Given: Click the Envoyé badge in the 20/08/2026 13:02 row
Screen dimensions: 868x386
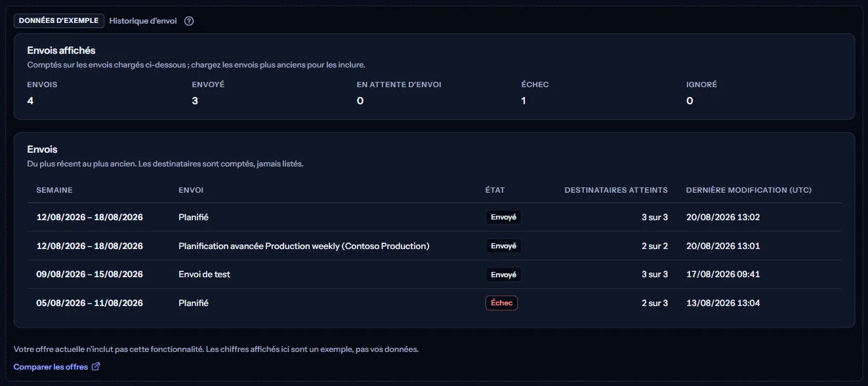Looking at the screenshot, I should pyautogui.click(x=503, y=217).
